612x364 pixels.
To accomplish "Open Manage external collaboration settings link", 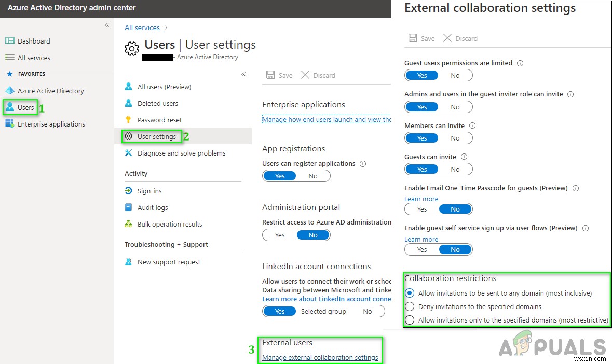I will pyautogui.click(x=321, y=357).
